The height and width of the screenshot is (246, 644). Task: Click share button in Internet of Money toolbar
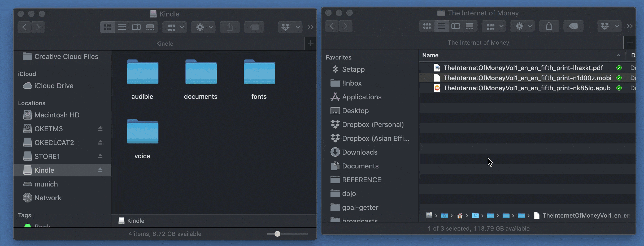point(549,26)
